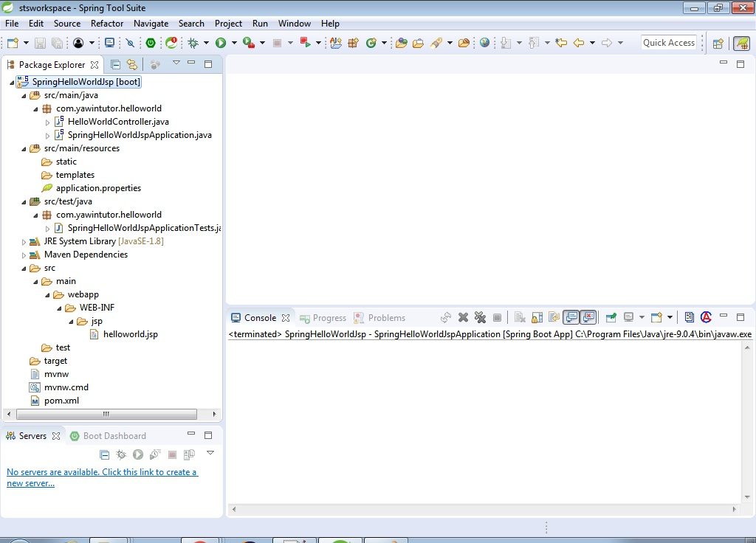Click the Open Console icon

656,317
